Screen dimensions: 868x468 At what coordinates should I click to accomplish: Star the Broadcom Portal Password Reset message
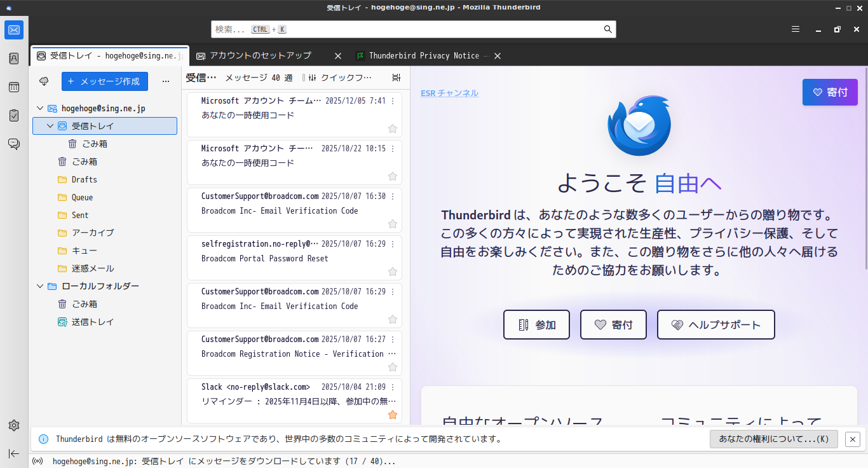click(393, 272)
